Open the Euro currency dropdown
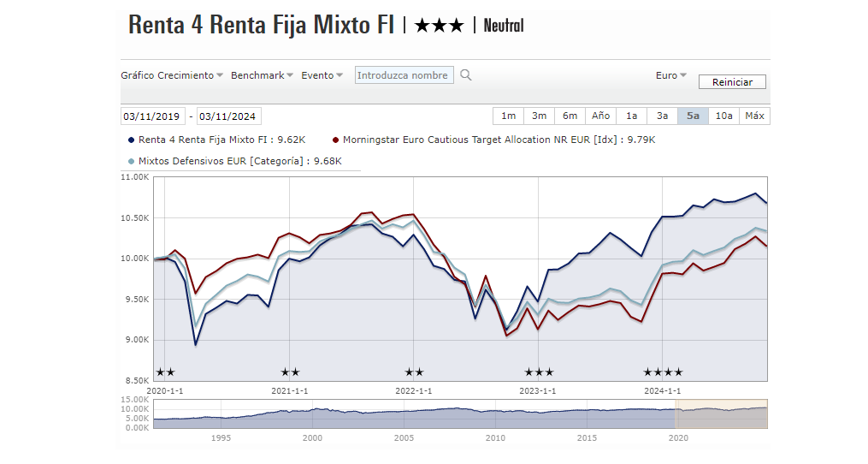Viewport: 868px width, 464px height. click(x=671, y=75)
